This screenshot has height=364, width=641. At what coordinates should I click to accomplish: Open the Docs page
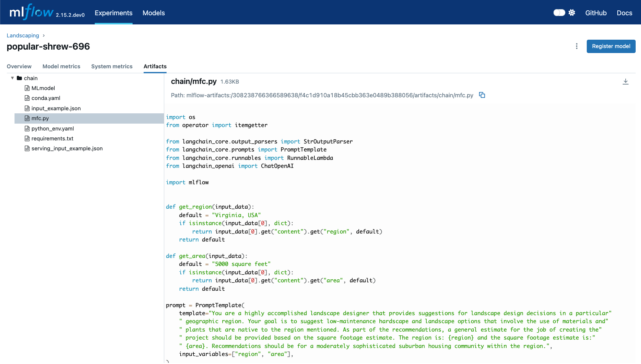tap(624, 13)
